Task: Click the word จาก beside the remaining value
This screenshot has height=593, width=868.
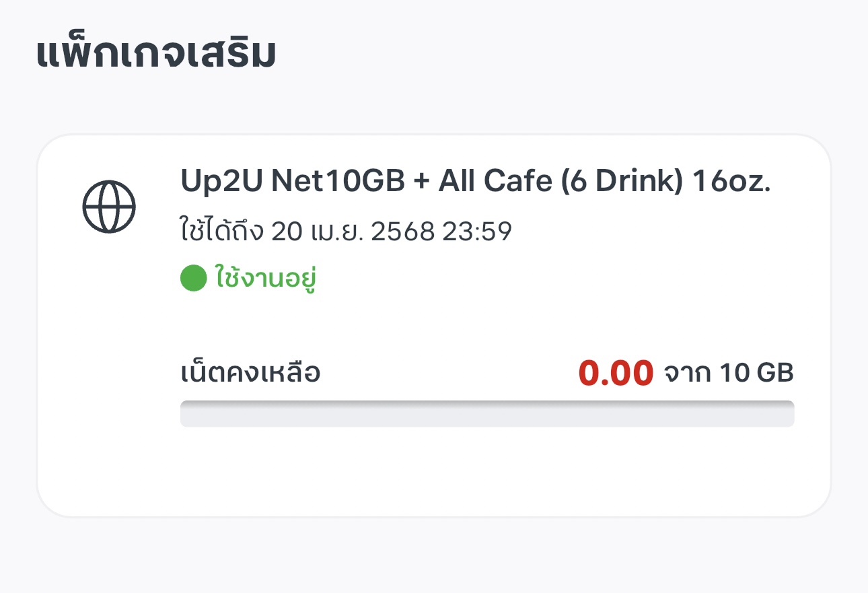Action: pyautogui.click(x=688, y=372)
